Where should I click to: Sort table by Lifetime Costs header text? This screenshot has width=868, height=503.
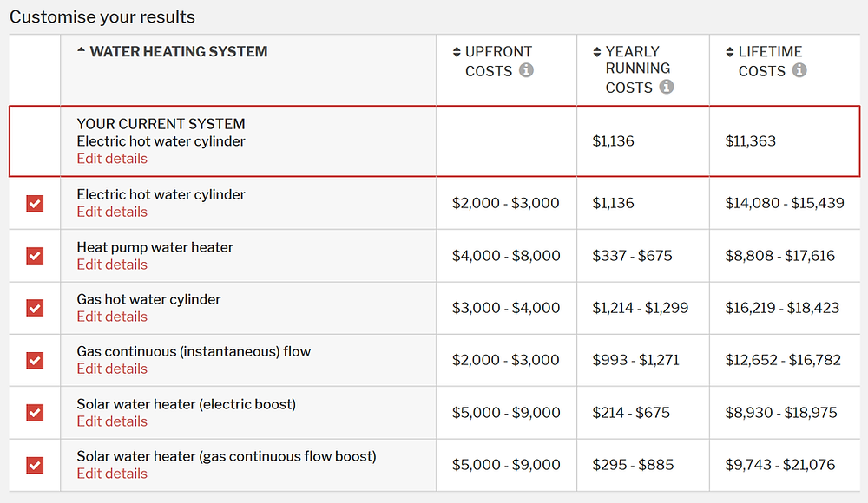click(771, 52)
